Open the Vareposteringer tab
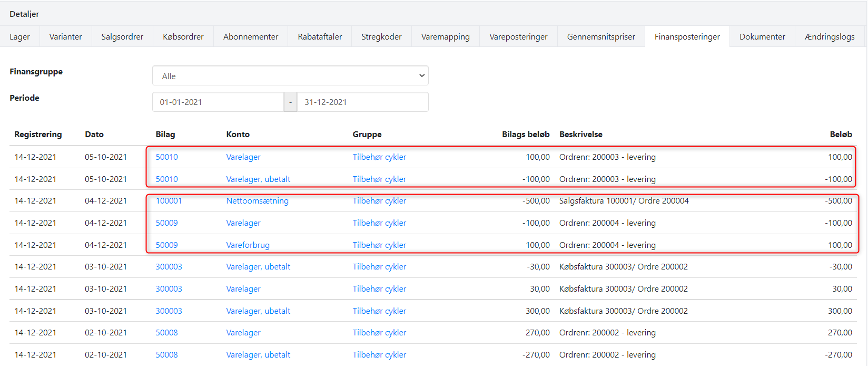The width and height of the screenshot is (868, 366). [x=518, y=37]
